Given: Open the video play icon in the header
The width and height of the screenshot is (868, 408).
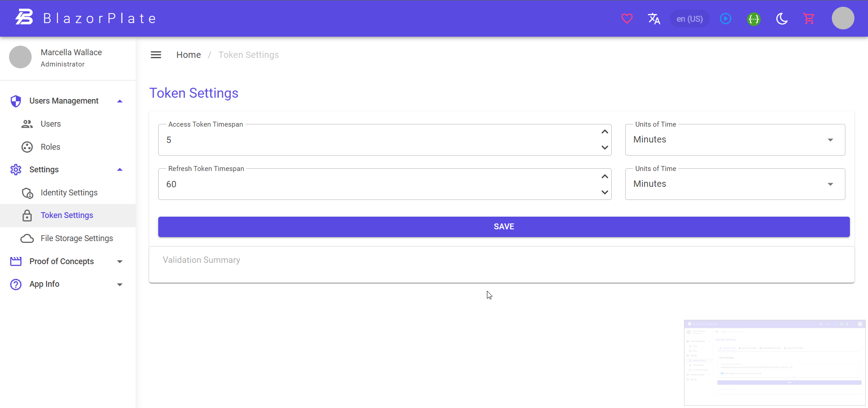Looking at the screenshot, I should click(x=726, y=19).
